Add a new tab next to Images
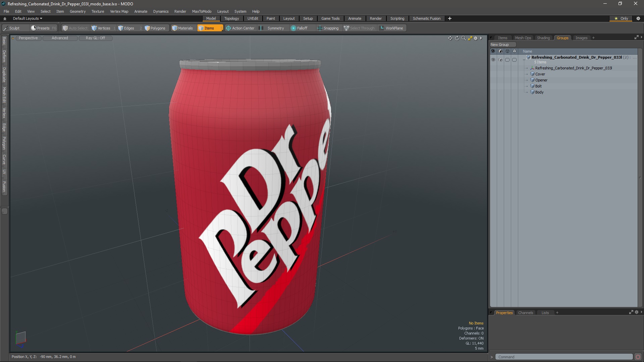The height and width of the screenshot is (362, 644). click(x=593, y=38)
